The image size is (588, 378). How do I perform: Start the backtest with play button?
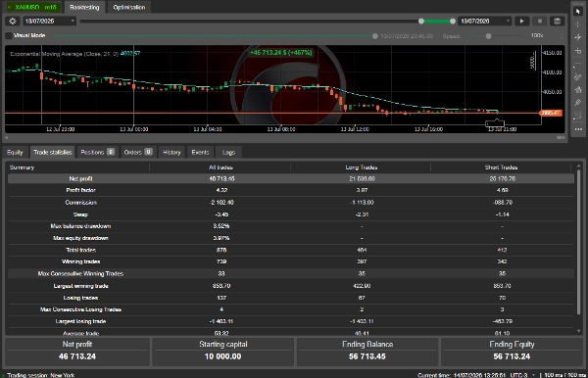[x=521, y=21]
